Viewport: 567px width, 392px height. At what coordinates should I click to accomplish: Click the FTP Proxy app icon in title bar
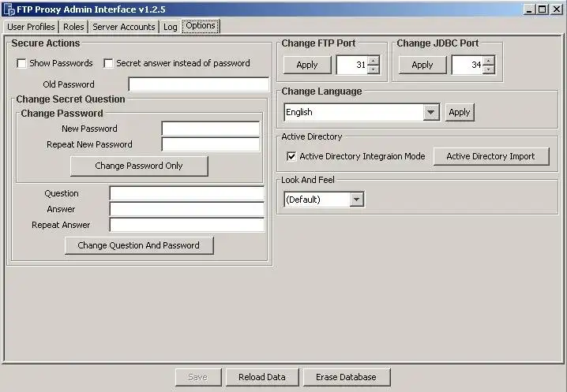click(x=9, y=9)
